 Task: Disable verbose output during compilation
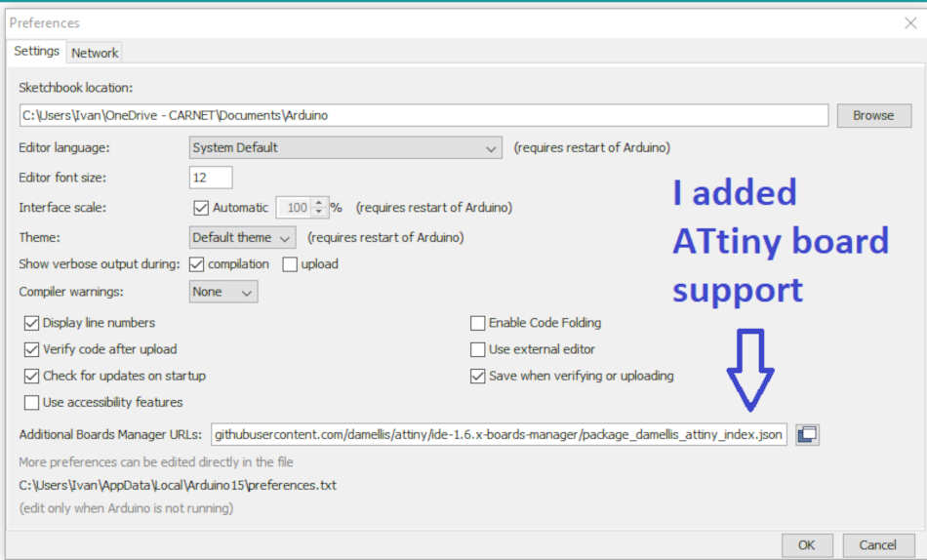pyautogui.click(x=197, y=264)
